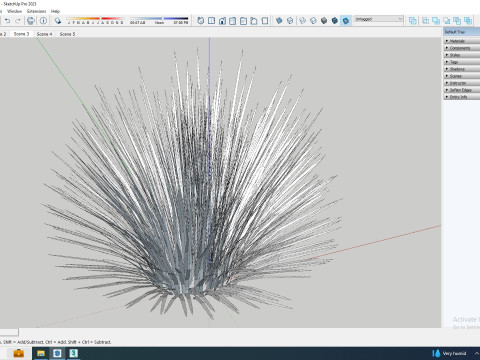Image resolution: width=480 pixels, height=360 pixels.
Task: Switch to Top view icon
Action: click(211, 21)
